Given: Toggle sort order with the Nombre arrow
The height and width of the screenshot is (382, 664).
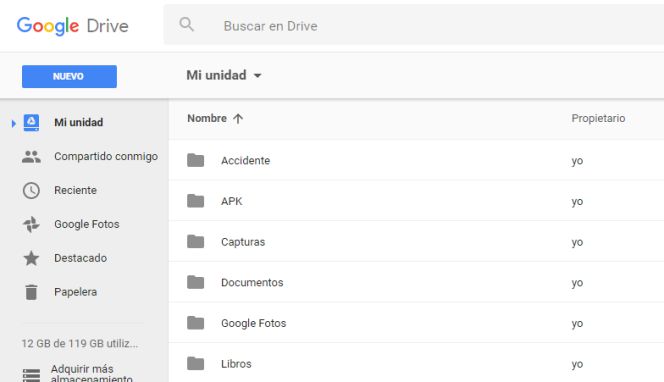Looking at the screenshot, I should (238, 119).
